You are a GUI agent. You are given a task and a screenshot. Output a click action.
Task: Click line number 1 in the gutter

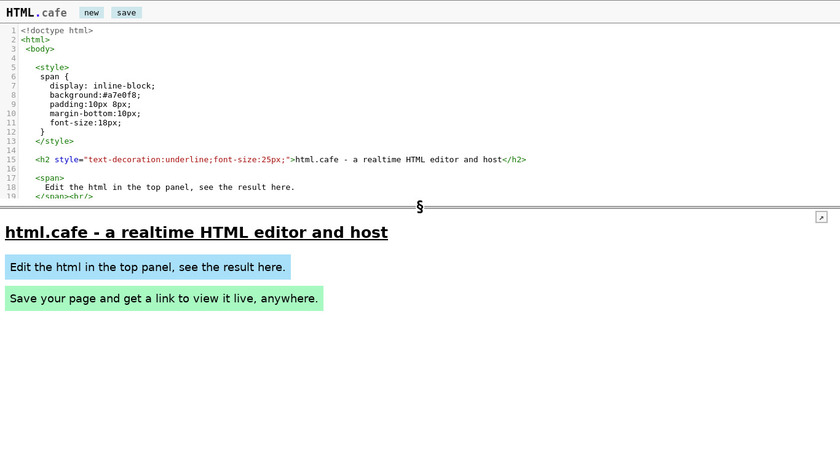13,30
